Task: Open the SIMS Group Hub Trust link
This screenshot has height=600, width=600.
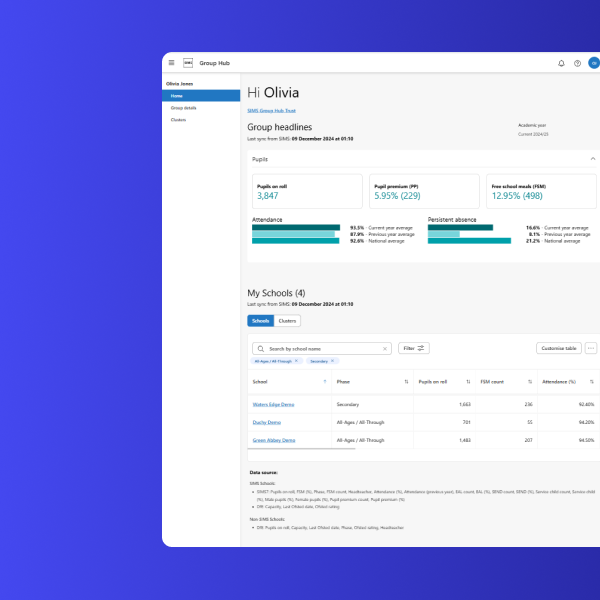Action: (271, 110)
